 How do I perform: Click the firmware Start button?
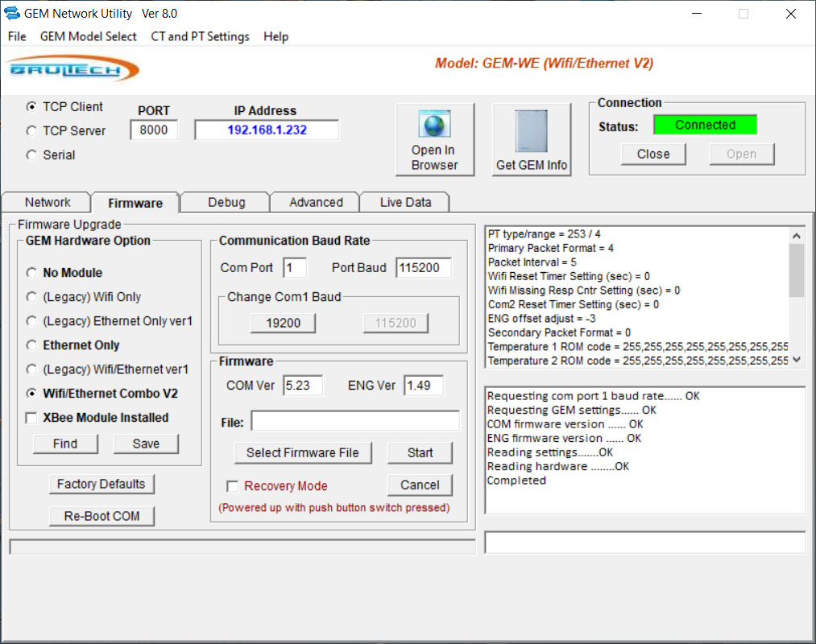click(x=420, y=453)
